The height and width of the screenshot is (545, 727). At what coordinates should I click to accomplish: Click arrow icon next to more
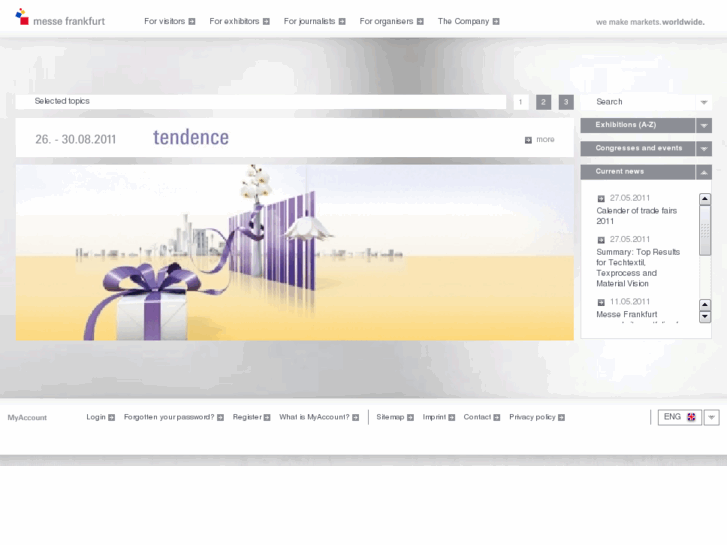tap(528, 140)
